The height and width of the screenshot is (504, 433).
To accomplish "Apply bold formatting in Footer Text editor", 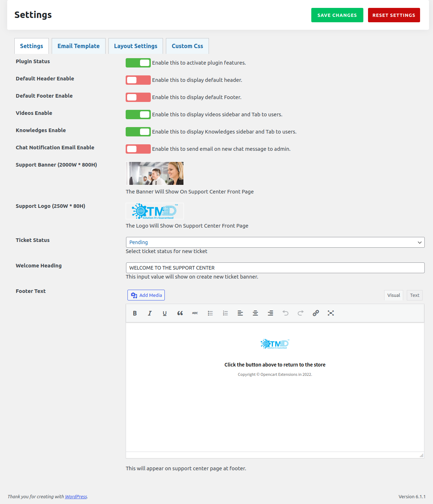I will 135,313.
